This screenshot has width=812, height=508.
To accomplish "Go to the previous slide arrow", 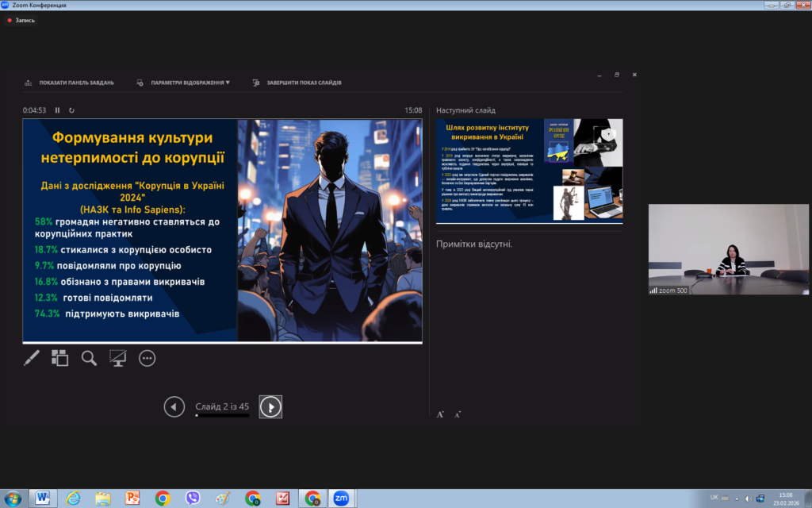I will coord(174,407).
